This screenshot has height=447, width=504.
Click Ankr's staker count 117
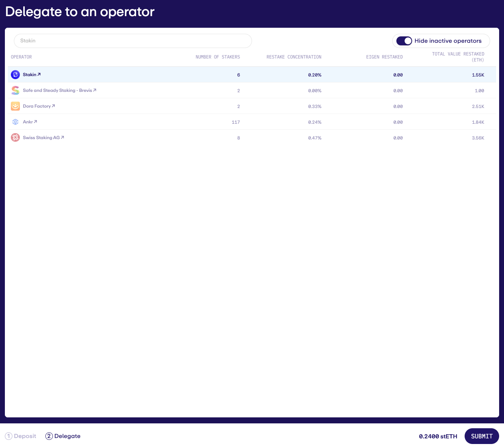[x=236, y=122]
